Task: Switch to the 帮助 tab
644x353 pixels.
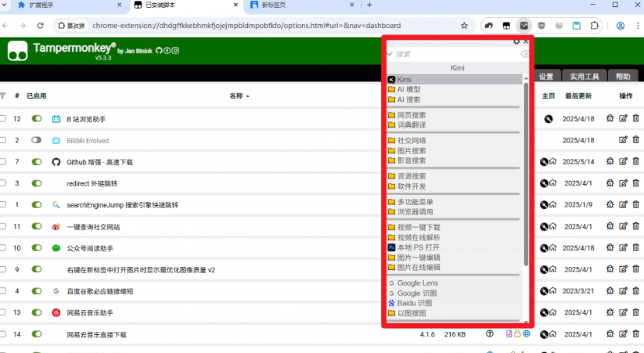Action: 622,77
